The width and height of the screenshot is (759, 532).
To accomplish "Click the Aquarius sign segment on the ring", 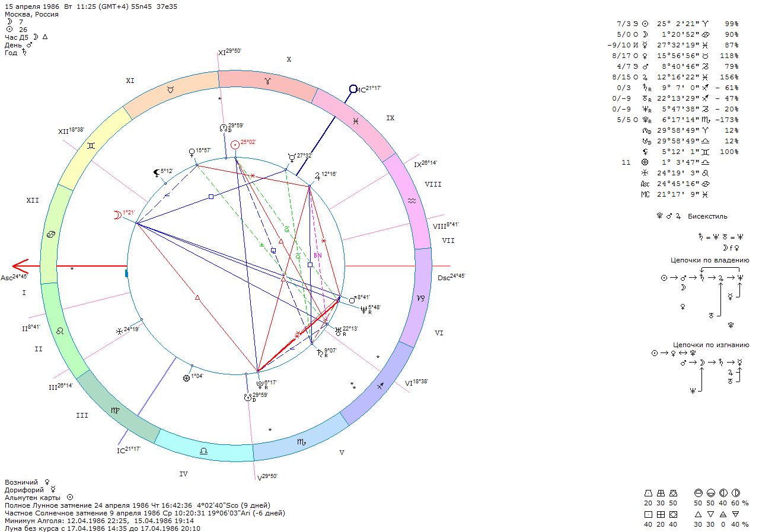I will click(412, 201).
